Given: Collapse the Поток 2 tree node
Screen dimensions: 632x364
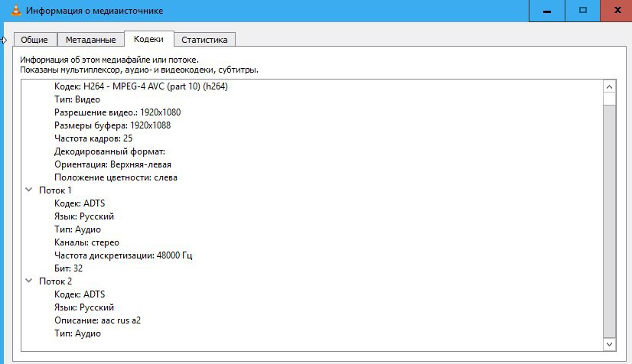Looking at the screenshot, I should click(28, 281).
